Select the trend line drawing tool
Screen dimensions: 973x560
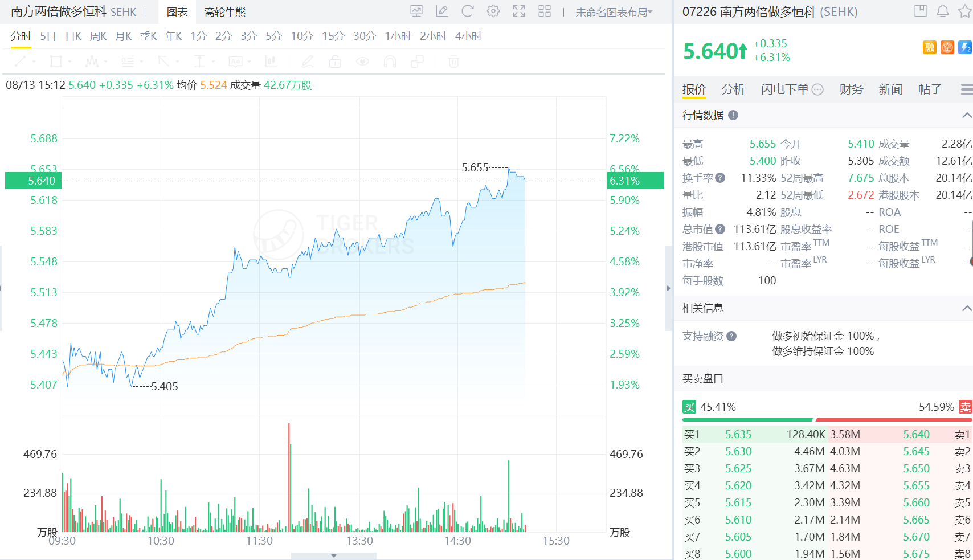(x=21, y=61)
